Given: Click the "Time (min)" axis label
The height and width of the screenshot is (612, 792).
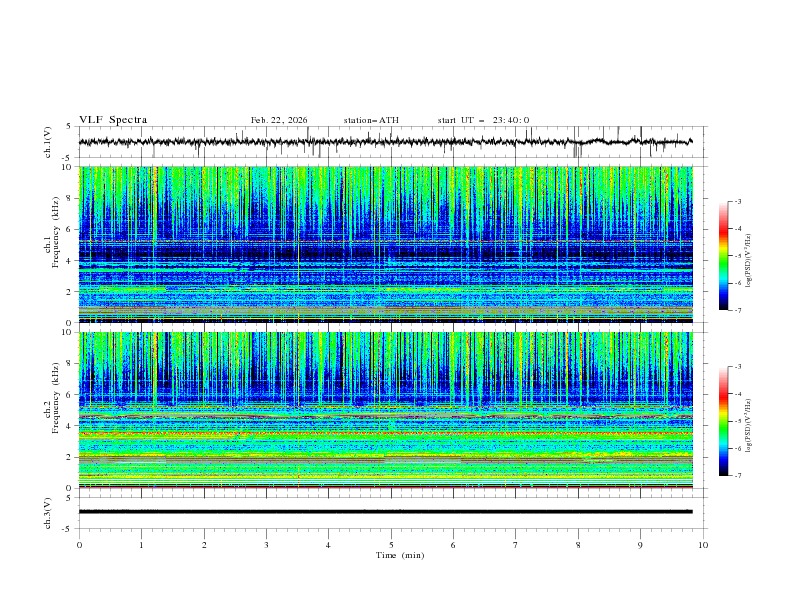Looking at the screenshot, I should click(x=400, y=555).
